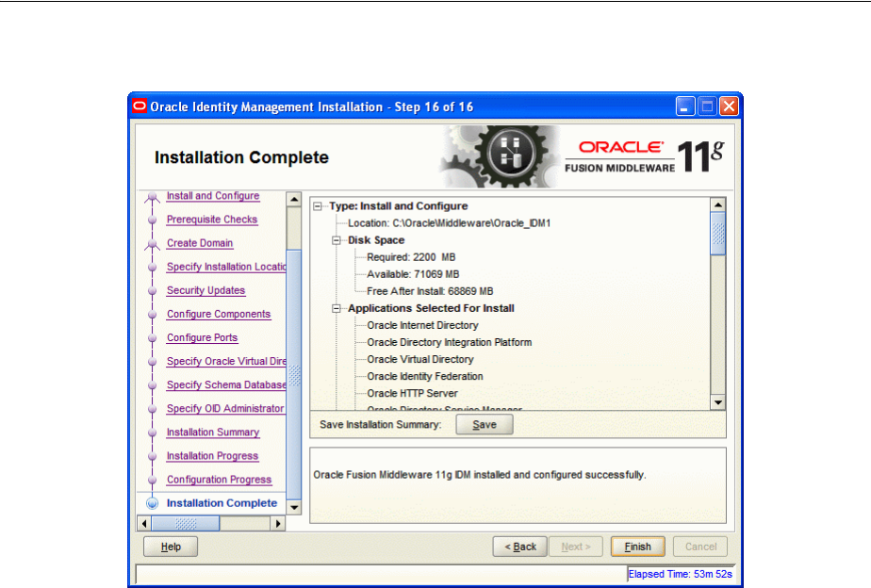Viewport: 871px width, 588px height.
Task: Maximize the installer window
Action: [707, 106]
